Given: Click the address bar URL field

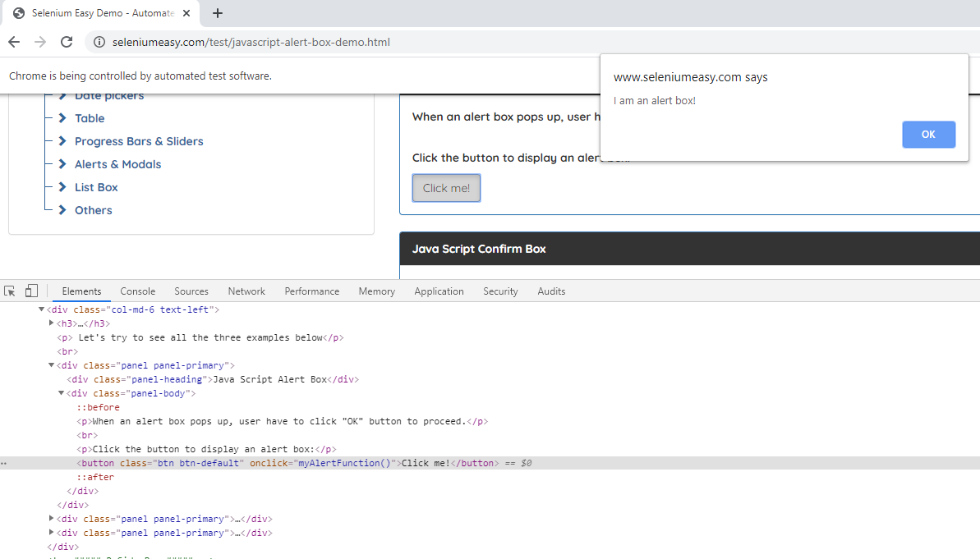Looking at the screenshot, I should click(531, 42).
